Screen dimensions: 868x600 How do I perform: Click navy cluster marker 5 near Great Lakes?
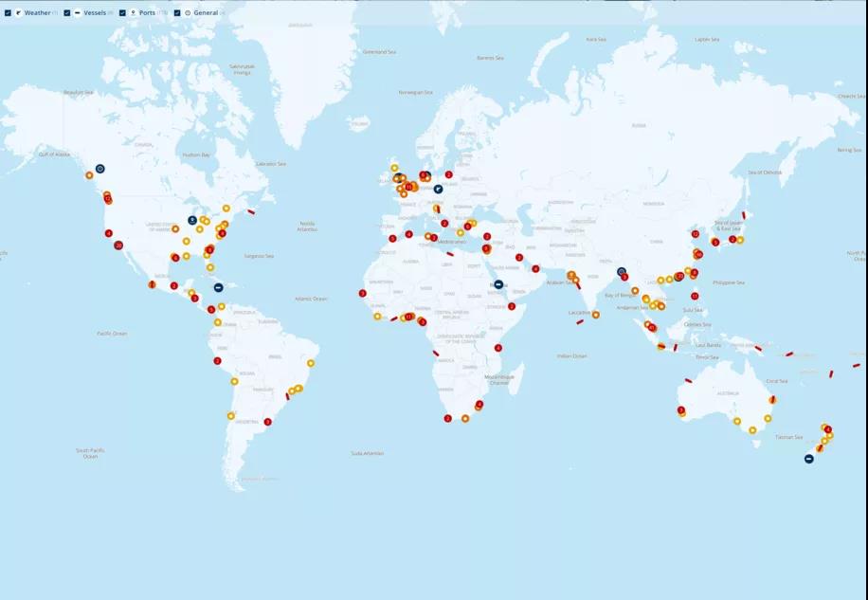pyautogui.click(x=192, y=220)
